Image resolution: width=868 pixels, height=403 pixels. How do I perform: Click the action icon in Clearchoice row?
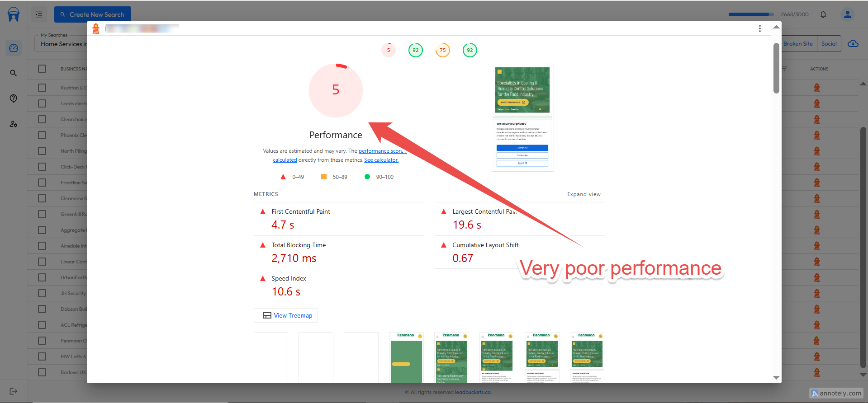(x=817, y=119)
